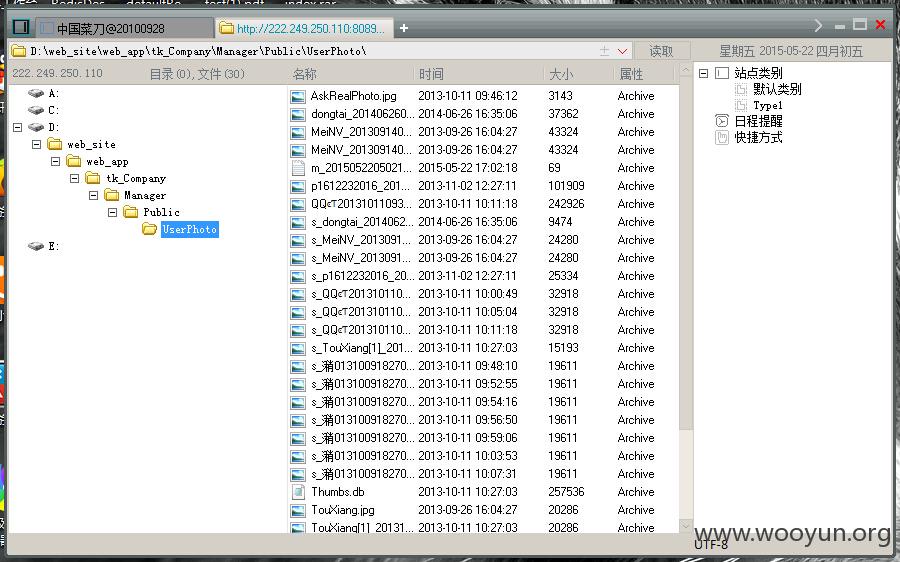Image resolution: width=900 pixels, height=562 pixels.
Task: Click file name QQ截T20131011093...
Action: [362, 204]
